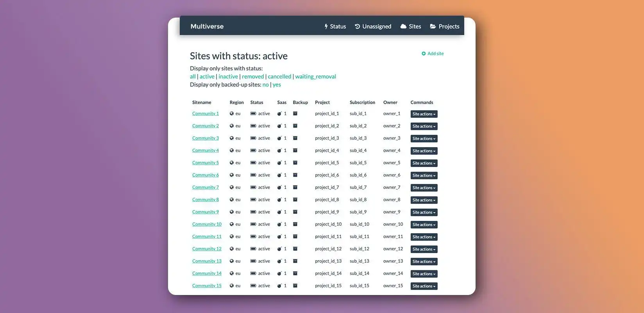Click the globe region icon for Community 1

[x=232, y=114]
